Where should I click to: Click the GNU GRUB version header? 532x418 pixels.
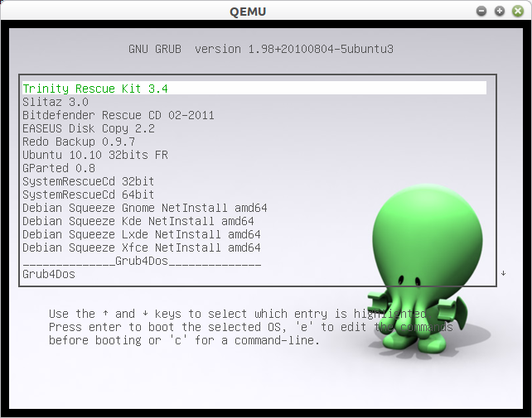(x=261, y=49)
